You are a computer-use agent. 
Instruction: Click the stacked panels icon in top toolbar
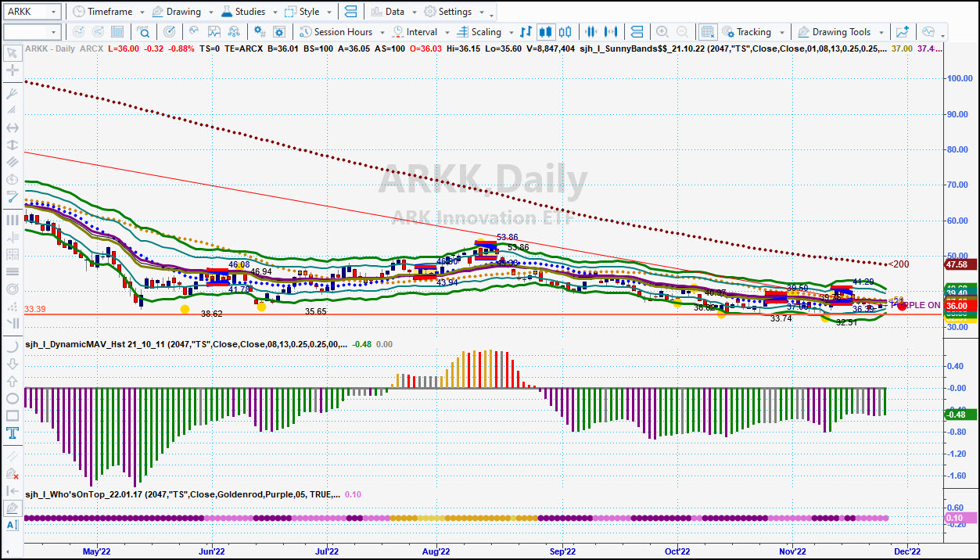(x=350, y=12)
